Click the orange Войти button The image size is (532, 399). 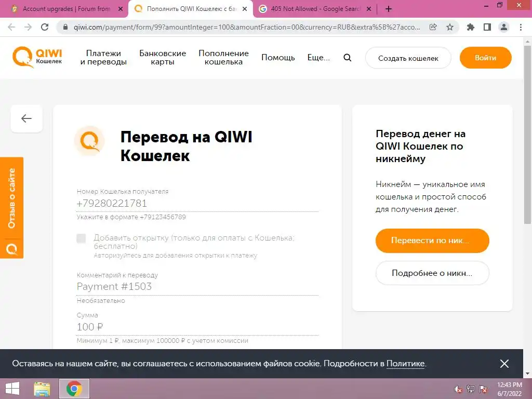(x=486, y=58)
